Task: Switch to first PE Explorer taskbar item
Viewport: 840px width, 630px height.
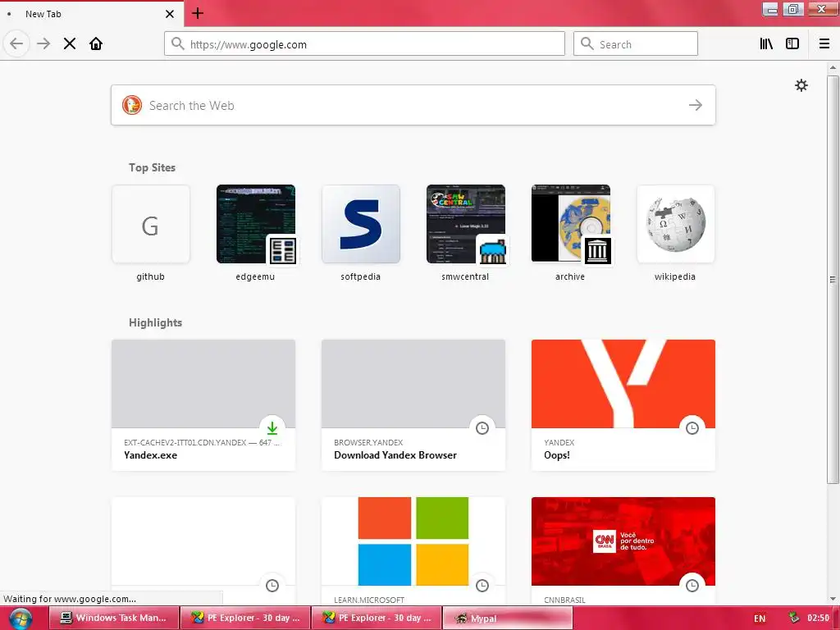Action: [245, 618]
